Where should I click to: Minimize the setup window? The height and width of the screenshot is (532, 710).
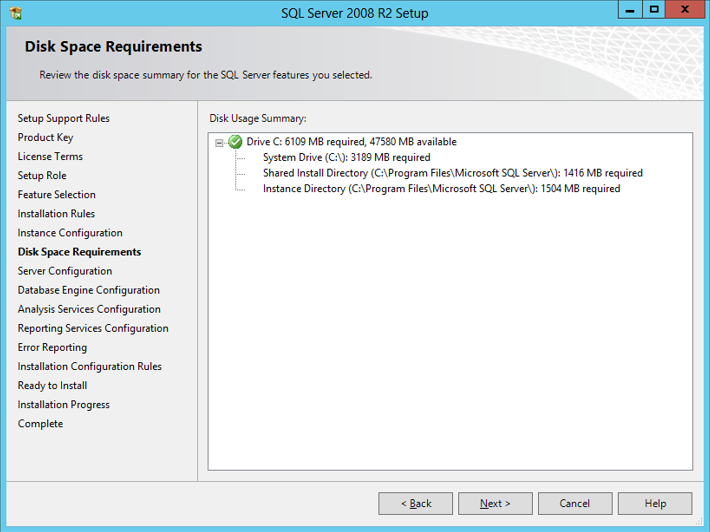[x=628, y=9]
